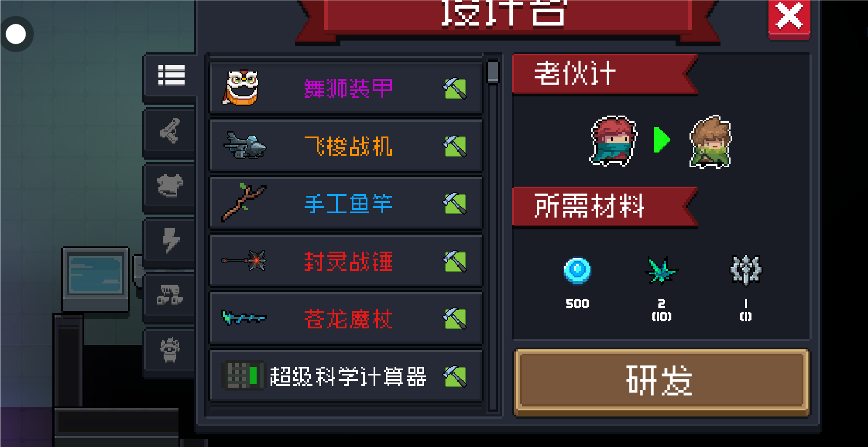This screenshot has height=447, width=868.
Task: Click the green-cloaked character skin preview
Action: 710,141
